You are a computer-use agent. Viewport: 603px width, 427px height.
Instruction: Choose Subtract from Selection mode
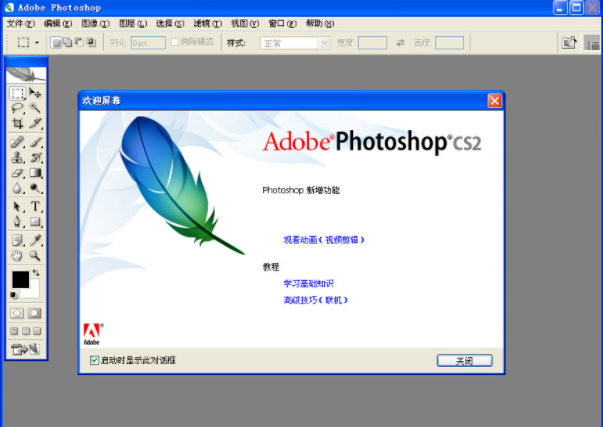pyautogui.click(x=79, y=42)
